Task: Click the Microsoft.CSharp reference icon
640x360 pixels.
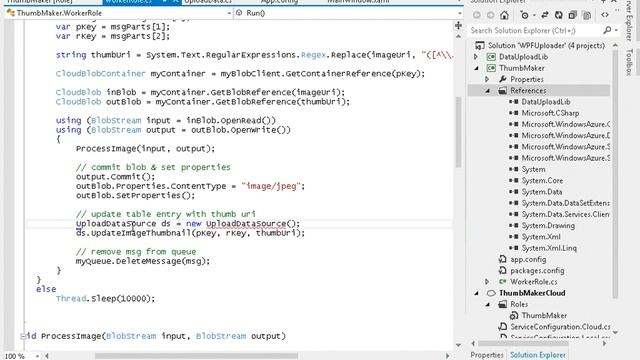Action: point(513,113)
